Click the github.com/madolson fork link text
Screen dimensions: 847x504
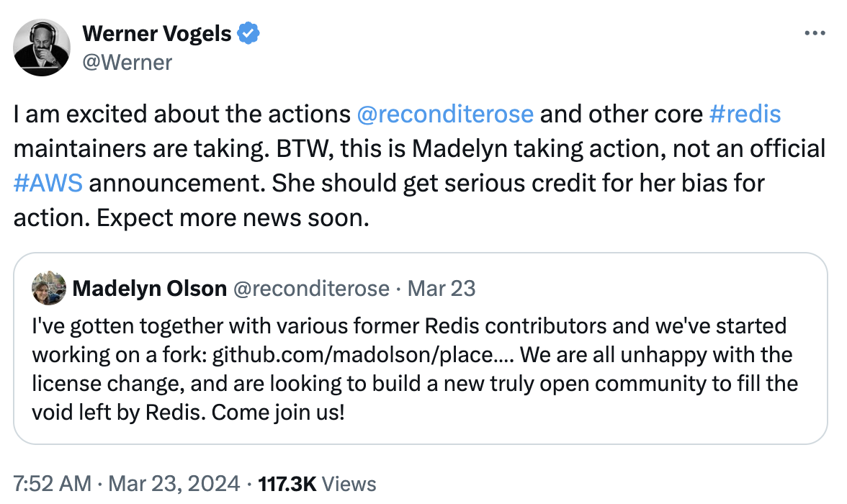click(364, 355)
